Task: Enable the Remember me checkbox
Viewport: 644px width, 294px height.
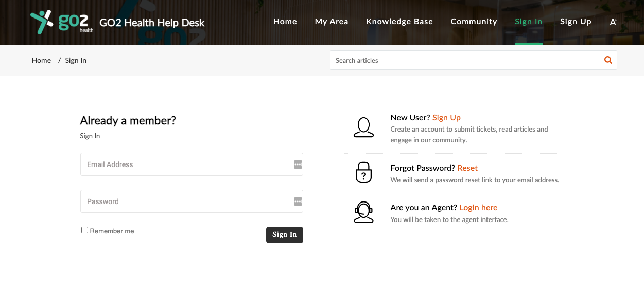Action: (x=84, y=230)
